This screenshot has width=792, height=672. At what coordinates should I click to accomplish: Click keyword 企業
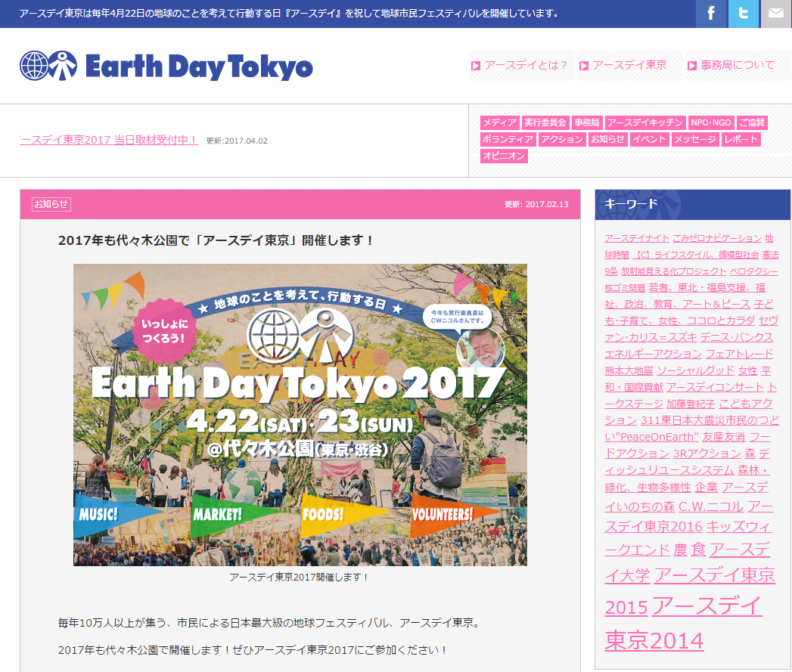[706, 488]
